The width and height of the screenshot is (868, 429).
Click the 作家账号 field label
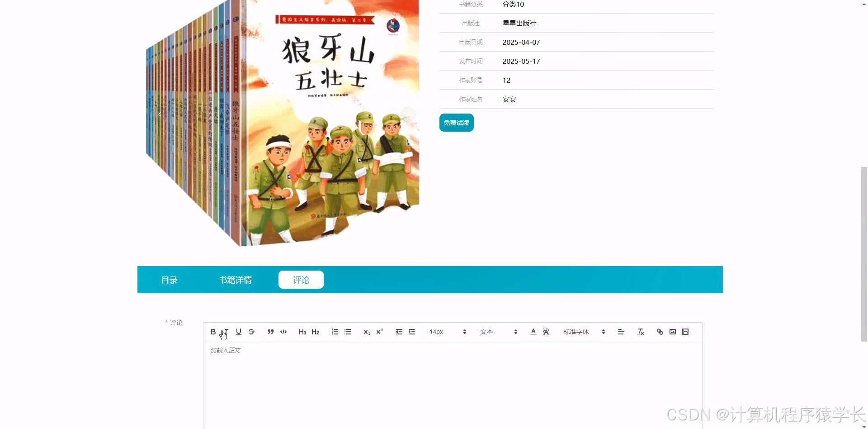(x=471, y=80)
